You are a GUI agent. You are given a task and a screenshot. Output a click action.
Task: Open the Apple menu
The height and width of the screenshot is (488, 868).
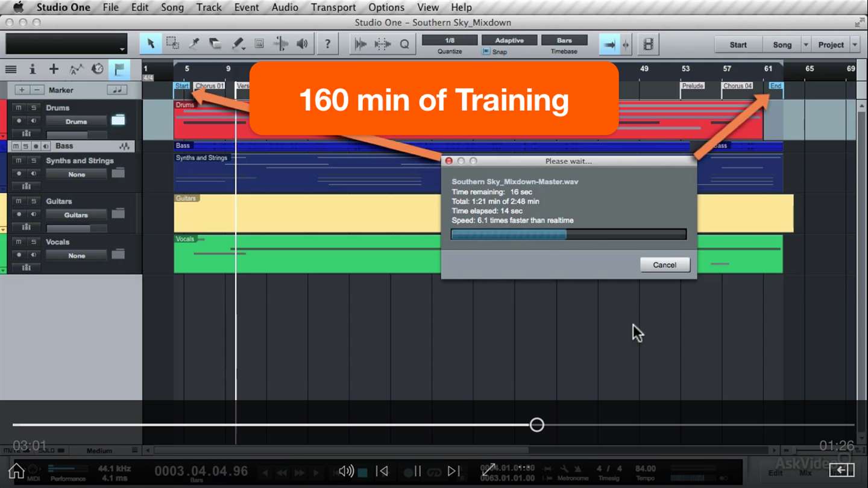(x=17, y=7)
